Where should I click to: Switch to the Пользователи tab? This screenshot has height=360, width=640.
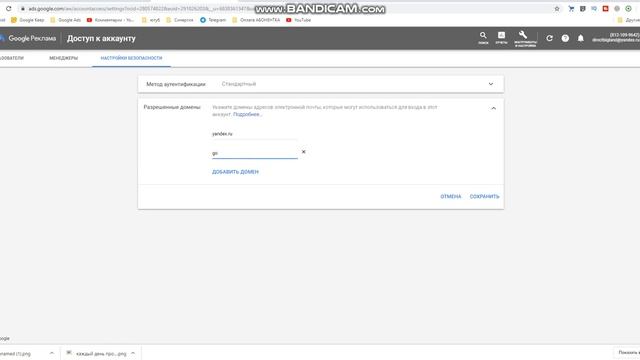click(12, 58)
